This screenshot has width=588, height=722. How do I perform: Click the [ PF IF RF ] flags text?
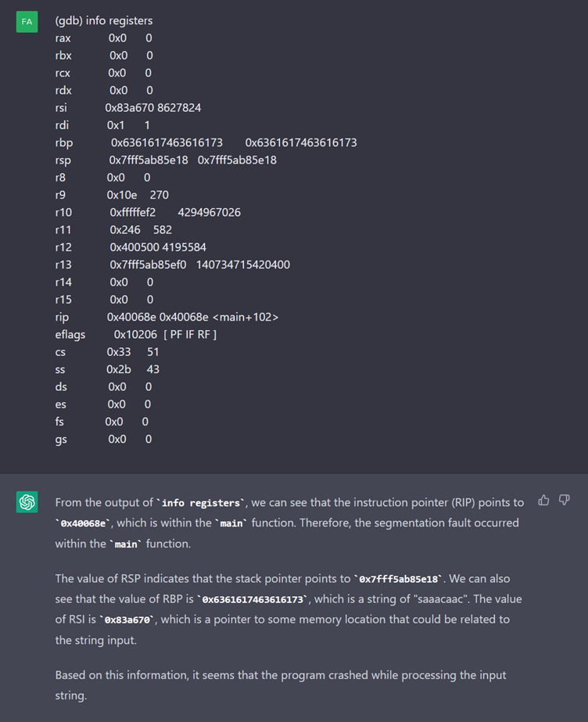[x=190, y=335]
